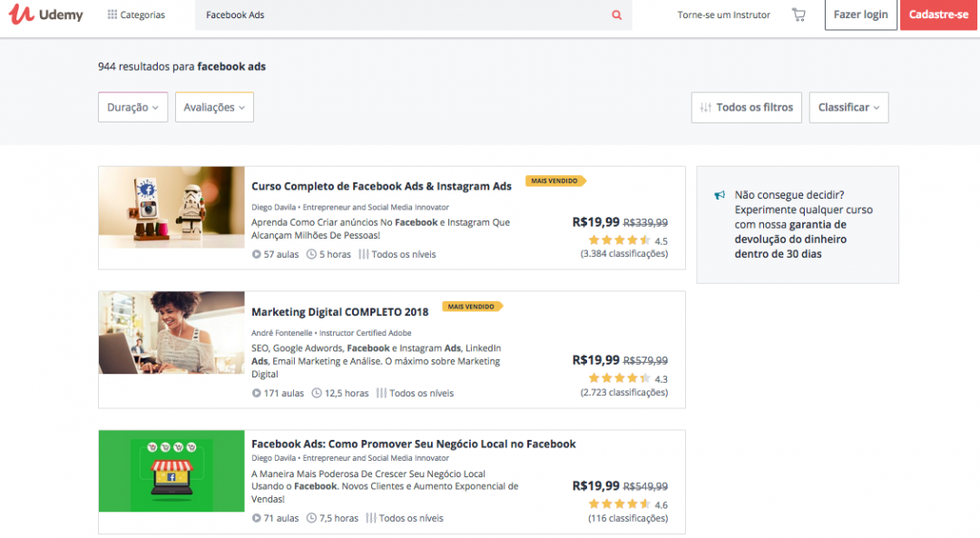Click the (116 classificações) text
Screen dimensions: 980x538
tap(628, 518)
